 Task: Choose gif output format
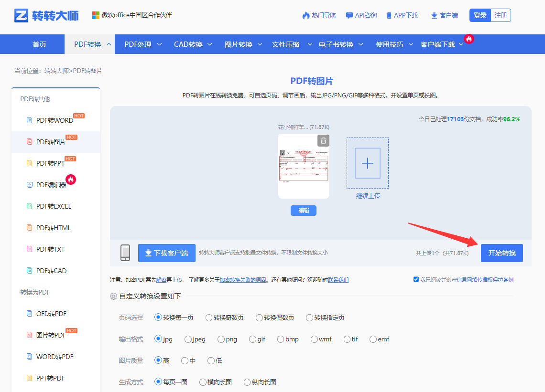click(x=252, y=339)
